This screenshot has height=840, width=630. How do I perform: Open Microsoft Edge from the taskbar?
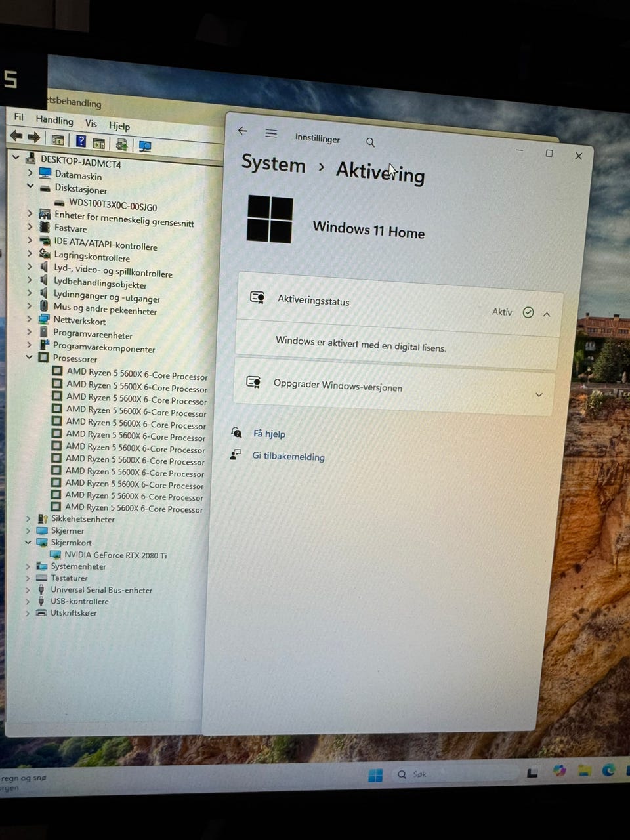click(x=608, y=769)
